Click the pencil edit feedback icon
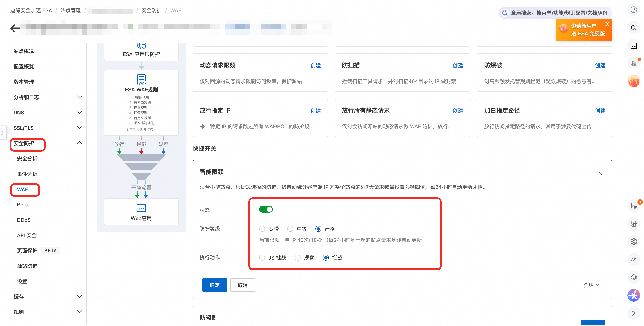The image size is (644, 326). 633,260
